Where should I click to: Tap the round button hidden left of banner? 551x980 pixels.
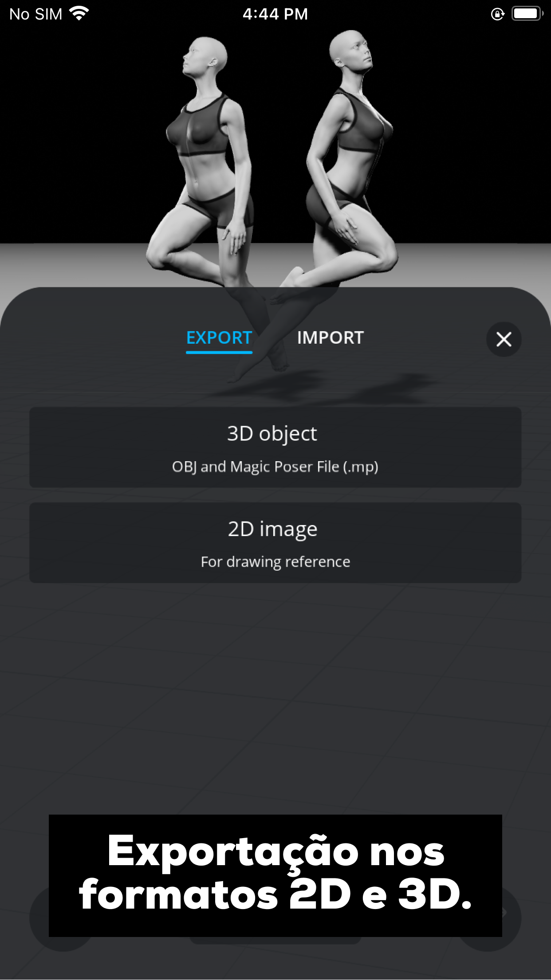pos(39,918)
